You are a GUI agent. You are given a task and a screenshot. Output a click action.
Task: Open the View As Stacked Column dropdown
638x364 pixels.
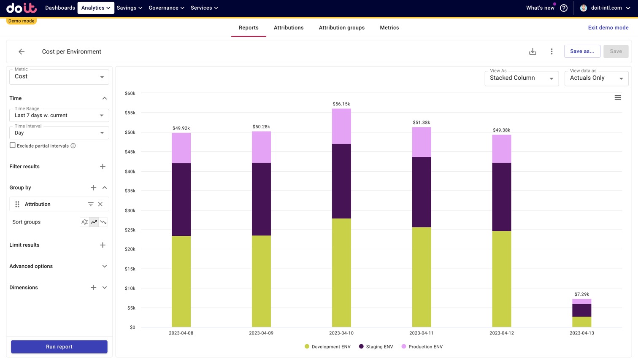click(x=521, y=78)
